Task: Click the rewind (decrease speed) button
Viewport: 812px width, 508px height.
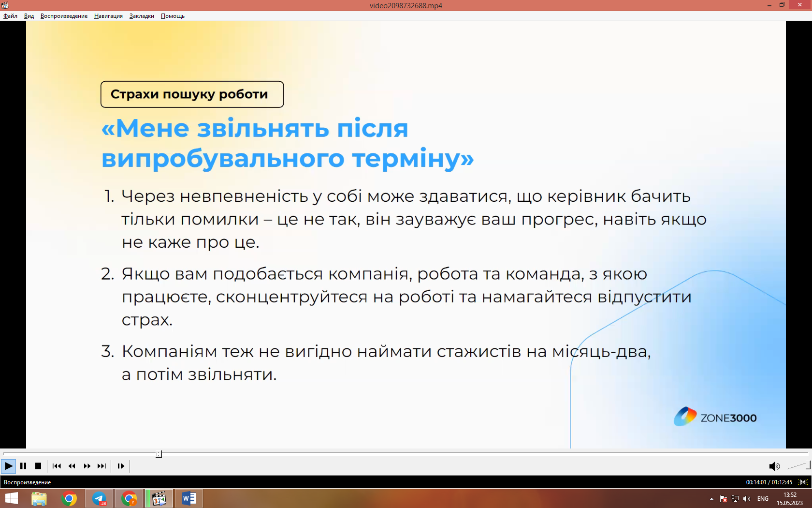Action: [x=72, y=466]
